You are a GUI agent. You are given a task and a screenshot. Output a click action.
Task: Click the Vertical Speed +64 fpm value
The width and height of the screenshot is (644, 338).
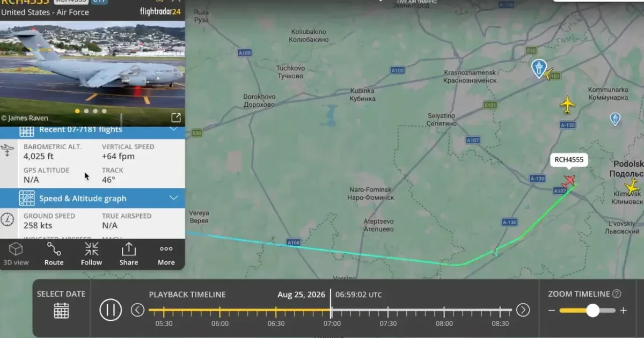(x=118, y=157)
